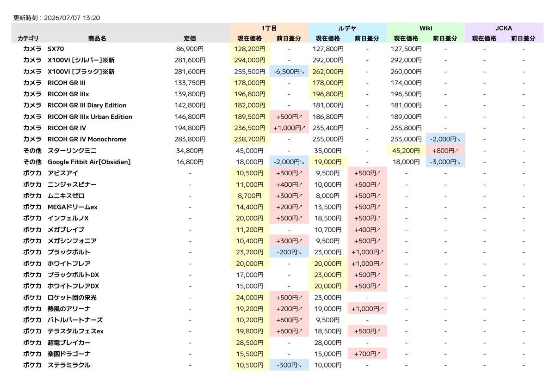This screenshot has height=392, width=555.
Task: Click the メガブレイブ card name
Action: point(66,230)
